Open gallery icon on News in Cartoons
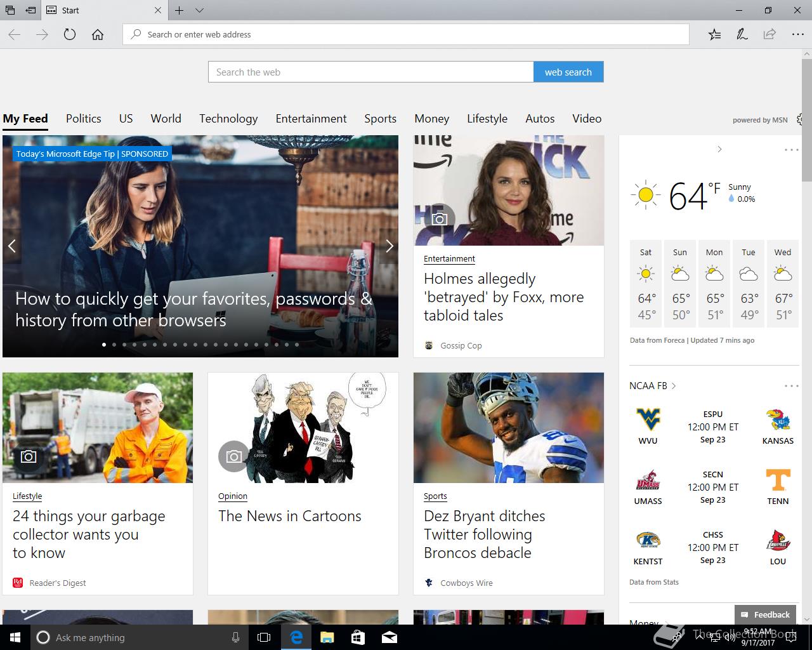 pyautogui.click(x=234, y=456)
